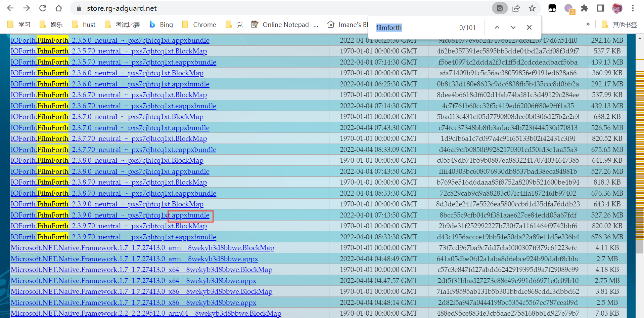Open the 娱乐 bookmark folder
This screenshot has height=318, width=644.
(51, 25)
